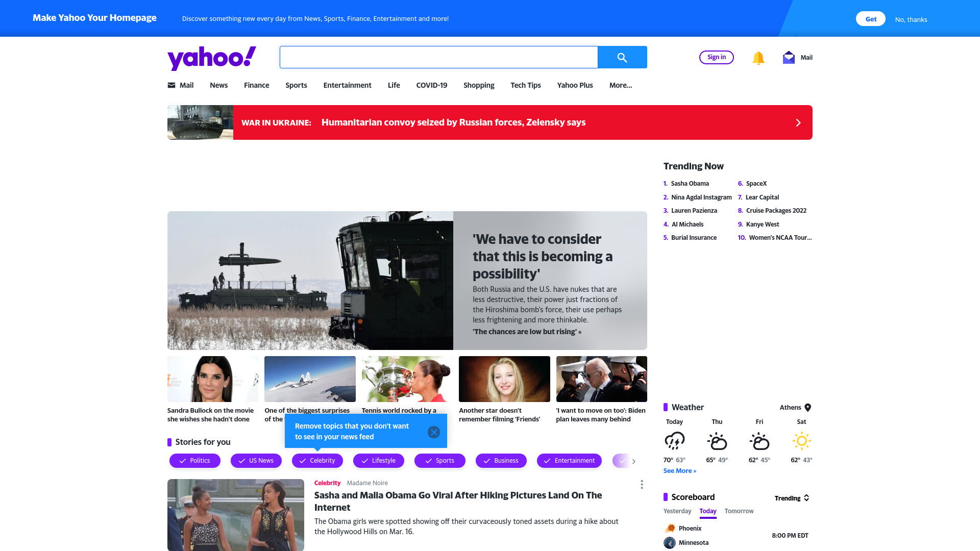Viewport: 980px width, 551px height.
Task: Switch scoreboard to Yesterday tab
Action: tap(677, 511)
